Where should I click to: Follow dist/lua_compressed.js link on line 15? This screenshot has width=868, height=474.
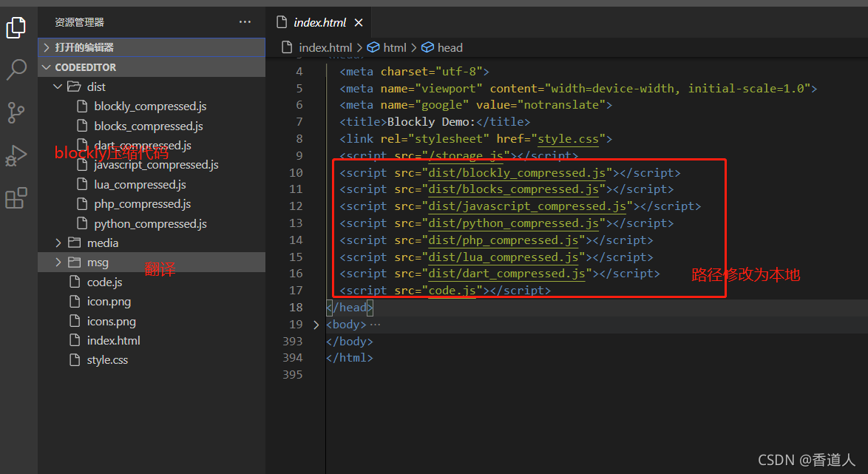pyautogui.click(x=503, y=257)
